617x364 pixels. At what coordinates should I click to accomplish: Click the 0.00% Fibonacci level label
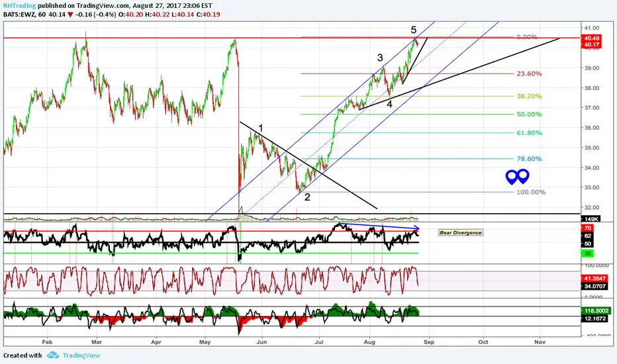pos(527,36)
